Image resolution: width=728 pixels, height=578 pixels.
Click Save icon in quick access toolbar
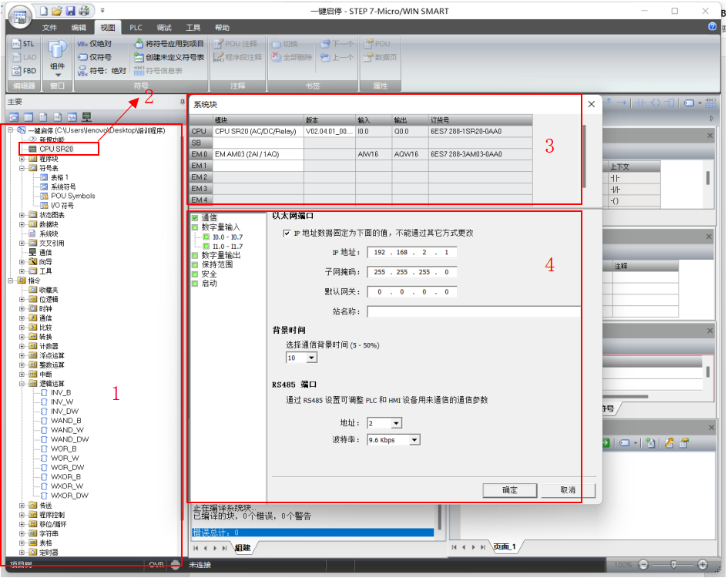tap(70, 11)
